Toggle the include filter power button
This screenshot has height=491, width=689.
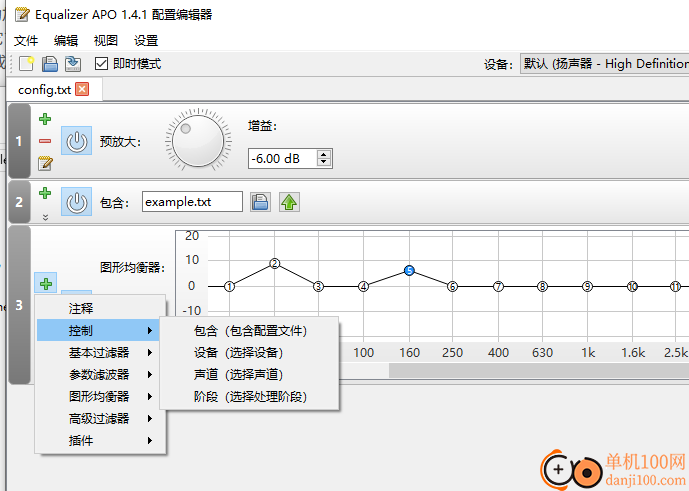pyautogui.click(x=76, y=202)
